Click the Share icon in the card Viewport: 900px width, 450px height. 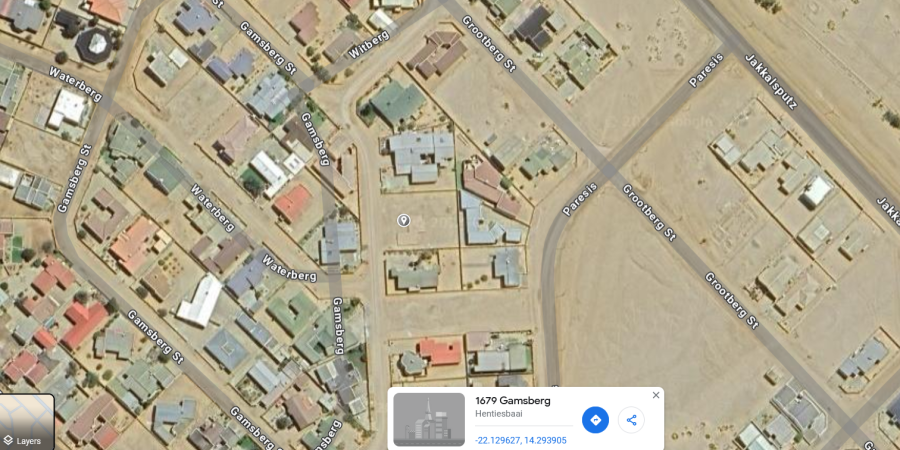pyautogui.click(x=631, y=420)
